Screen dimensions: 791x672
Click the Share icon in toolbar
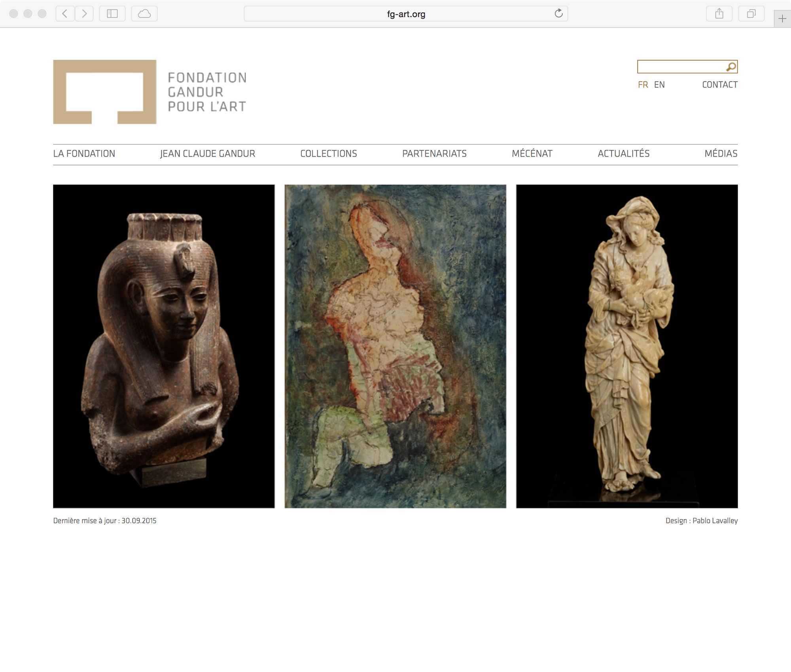tap(719, 14)
